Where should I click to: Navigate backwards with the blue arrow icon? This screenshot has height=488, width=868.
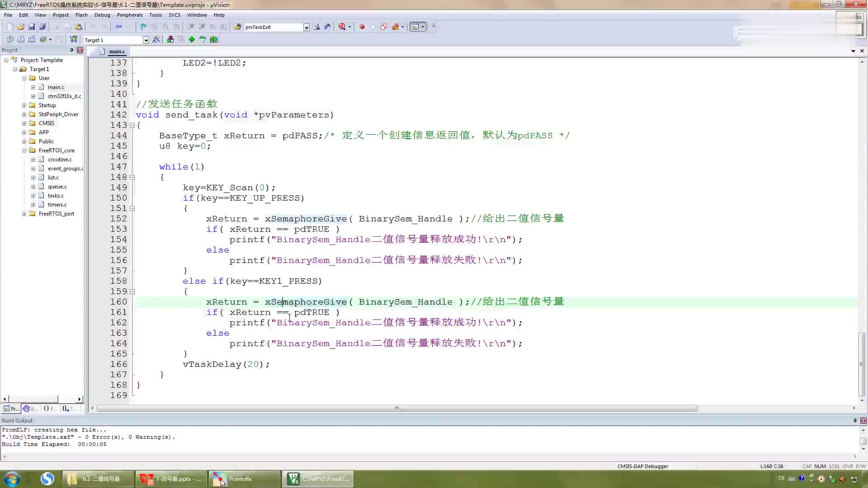(x=118, y=27)
